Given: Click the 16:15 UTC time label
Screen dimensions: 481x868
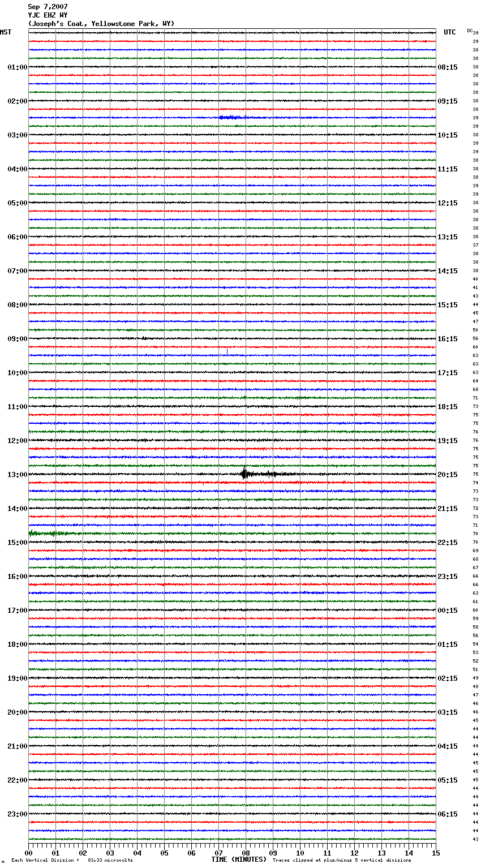Looking at the screenshot, I should [448, 339].
